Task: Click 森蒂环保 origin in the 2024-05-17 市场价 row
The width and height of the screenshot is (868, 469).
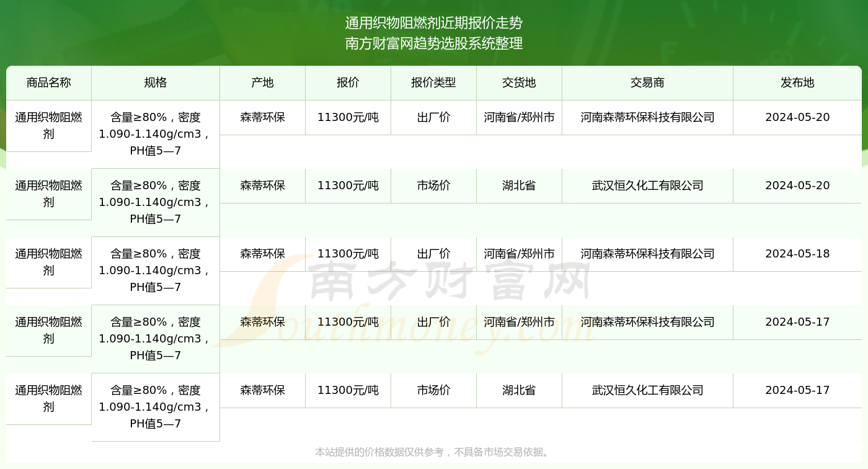Action: click(263, 390)
